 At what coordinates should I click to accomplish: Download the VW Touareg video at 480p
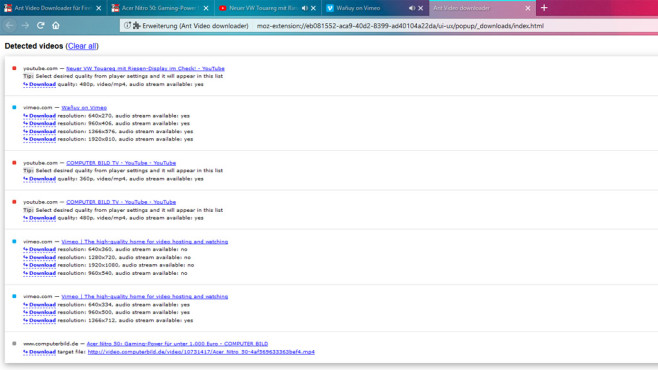[x=39, y=84]
